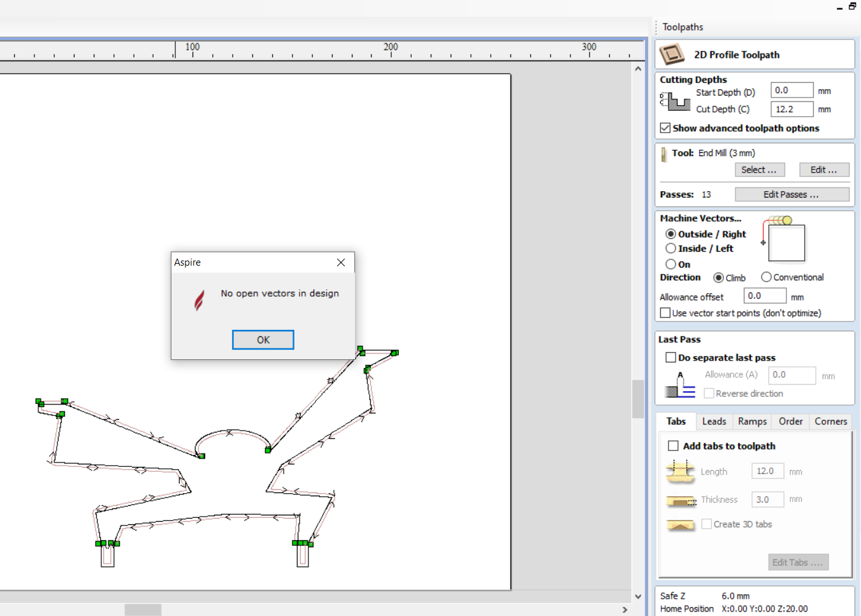This screenshot has width=861, height=616.
Task: Click the 3D tabs illustration icon
Action: coord(681,525)
